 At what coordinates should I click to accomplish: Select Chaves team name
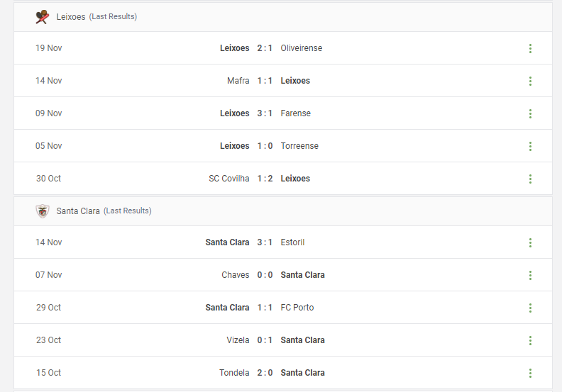click(x=236, y=275)
